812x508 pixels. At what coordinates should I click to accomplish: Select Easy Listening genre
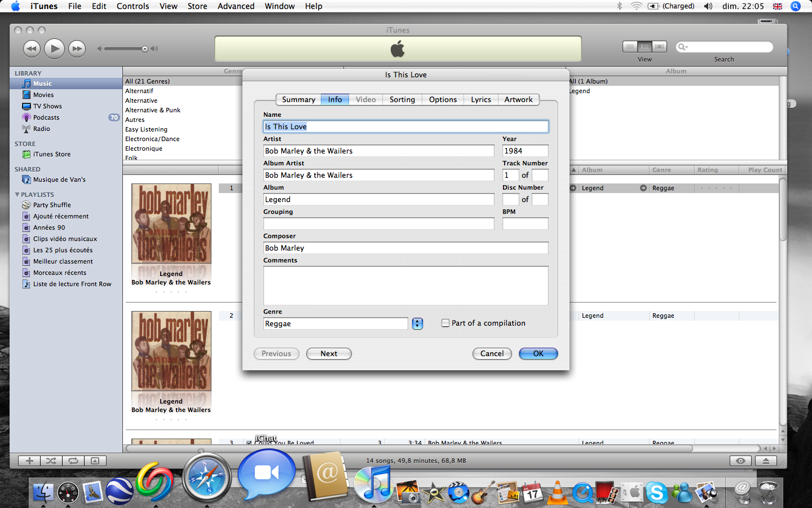tap(146, 129)
